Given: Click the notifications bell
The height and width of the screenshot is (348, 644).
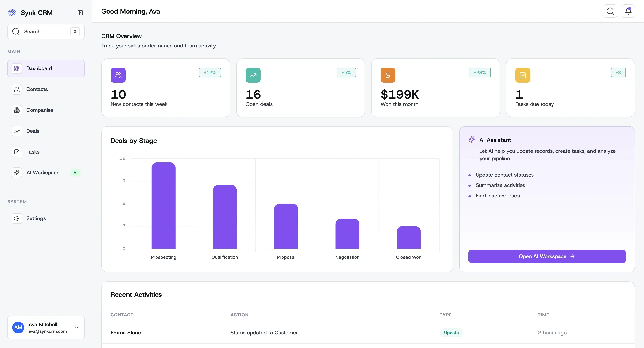Looking at the screenshot, I should (628, 11).
